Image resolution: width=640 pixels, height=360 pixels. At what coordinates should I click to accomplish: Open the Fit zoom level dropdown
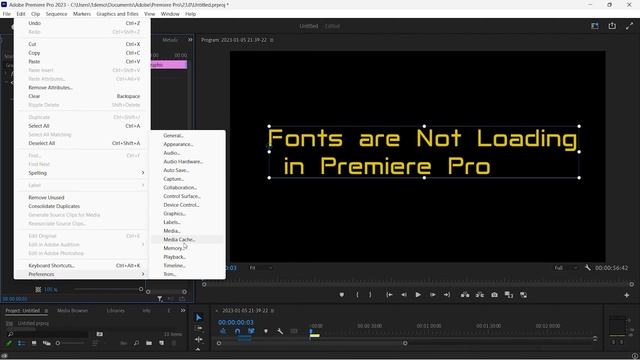click(260, 268)
